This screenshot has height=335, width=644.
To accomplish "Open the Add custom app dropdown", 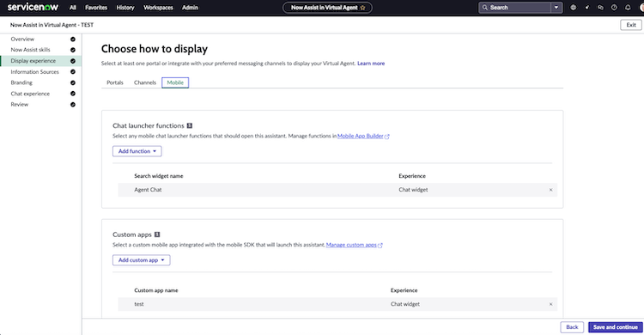I will (x=142, y=260).
